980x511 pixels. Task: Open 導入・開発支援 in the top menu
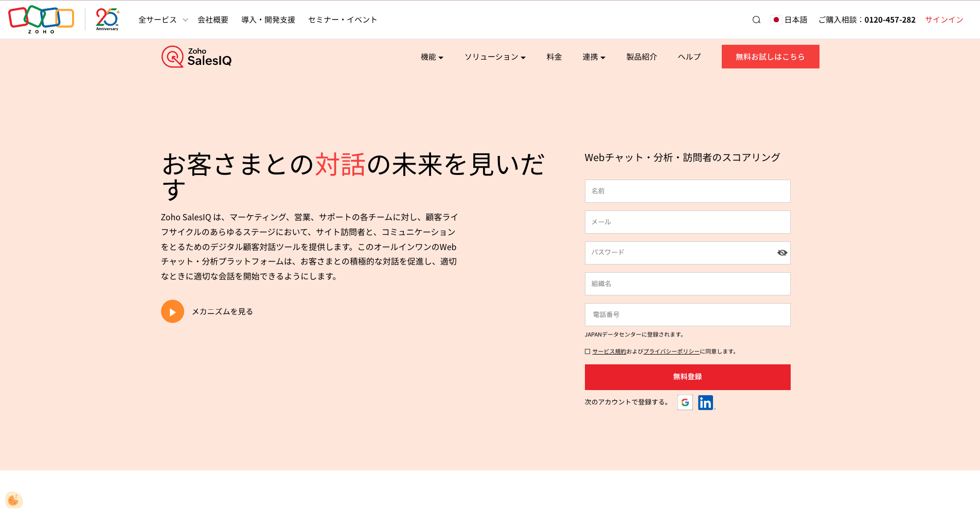(x=268, y=20)
